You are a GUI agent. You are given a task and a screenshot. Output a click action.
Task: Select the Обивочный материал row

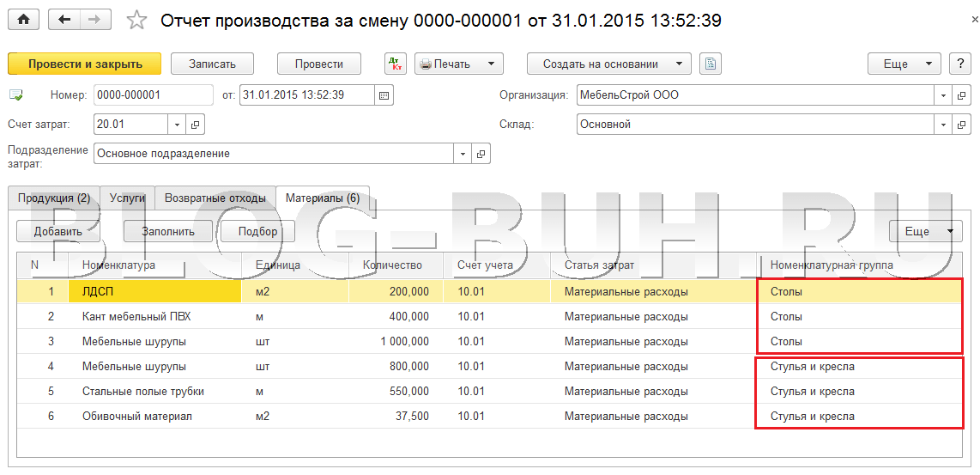pyautogui.click(x=137, y=417)
